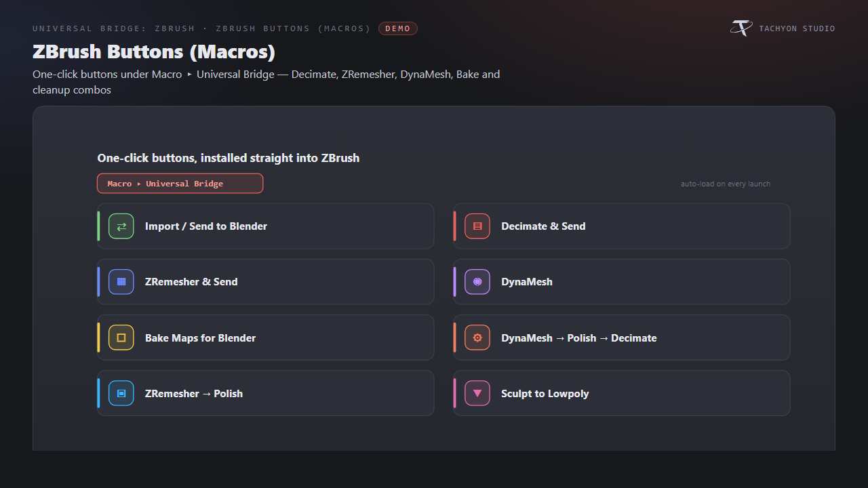Click the pink triangle Sculpt to Lowpoly icon
This screenshot has height=488, width=868.
(477, 393)
